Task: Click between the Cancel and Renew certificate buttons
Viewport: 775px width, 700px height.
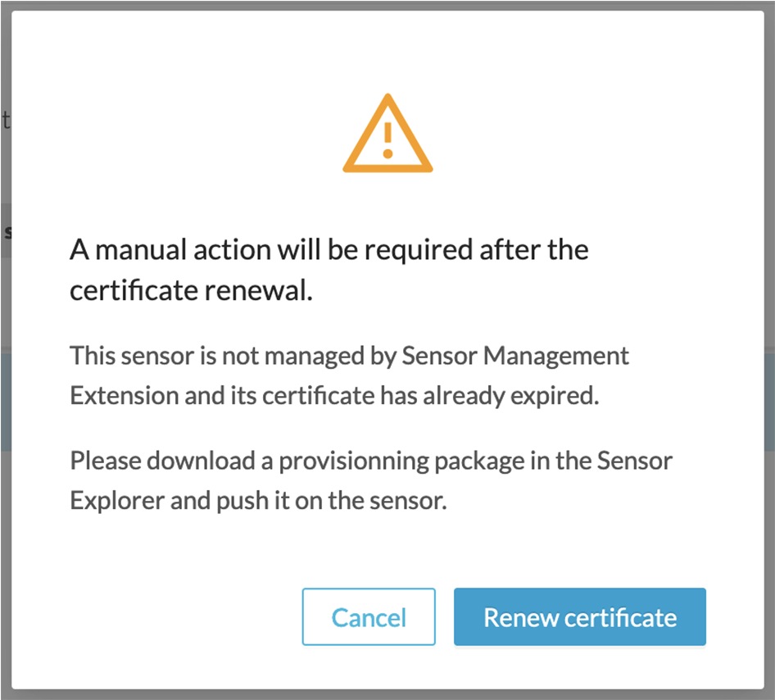Action: (x=444, y=617)
